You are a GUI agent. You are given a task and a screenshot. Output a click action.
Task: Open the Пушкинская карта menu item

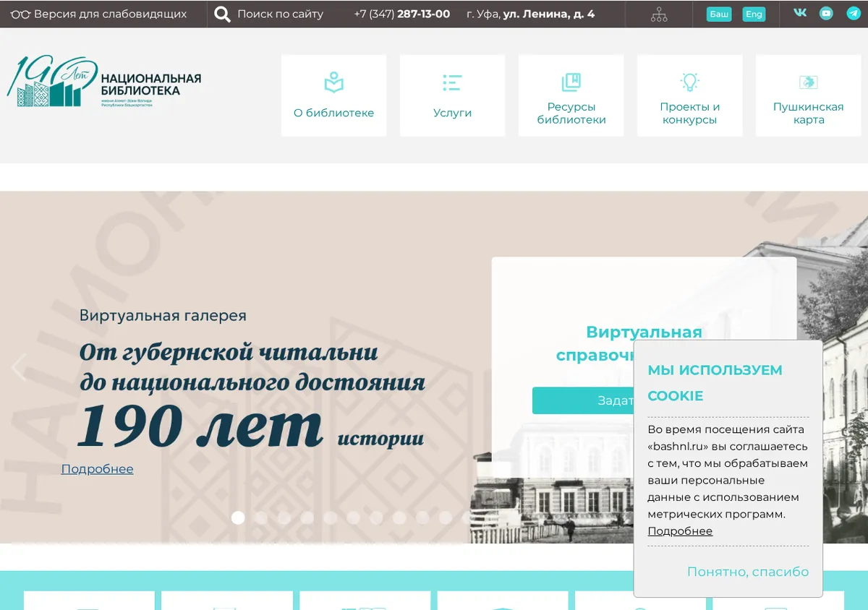808,95
